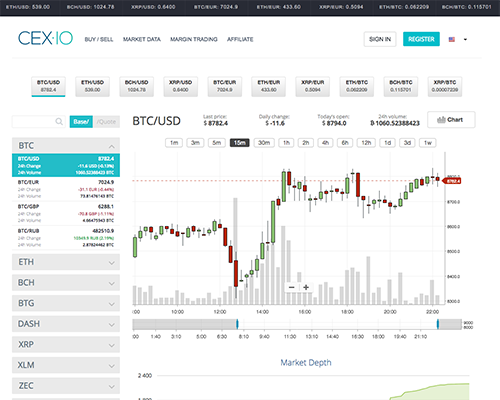Click XRP/USD ticker in top bar
This screenshot has height=400, width=500.
153,7
